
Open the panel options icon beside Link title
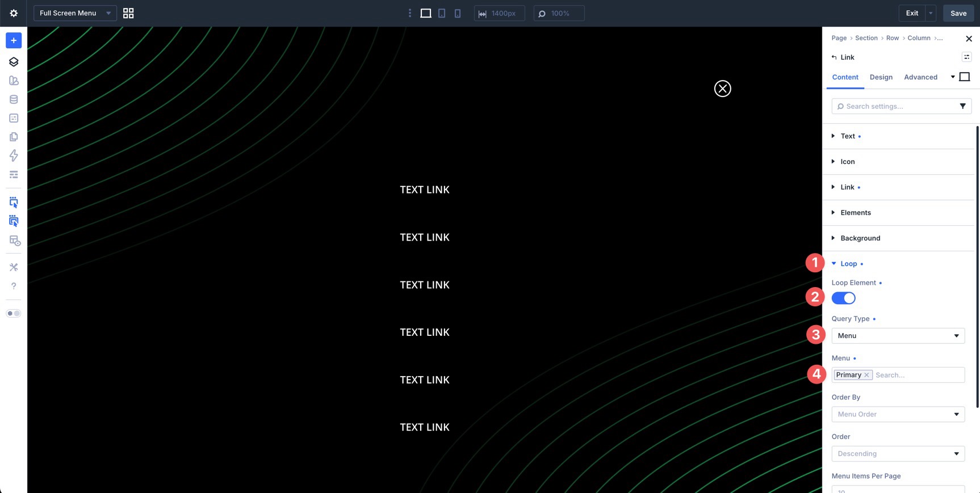pyautogui.click(x=966, y=57)
